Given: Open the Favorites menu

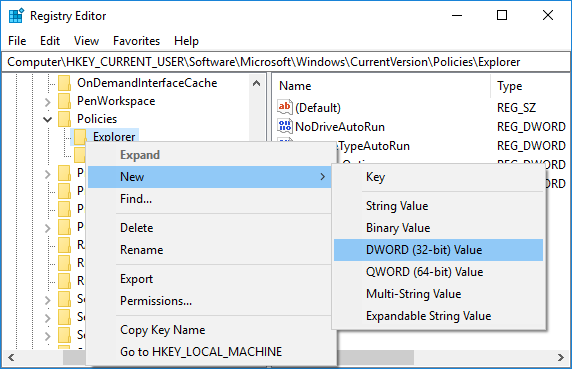Looking at the screenshot, I should coord(136,41).
